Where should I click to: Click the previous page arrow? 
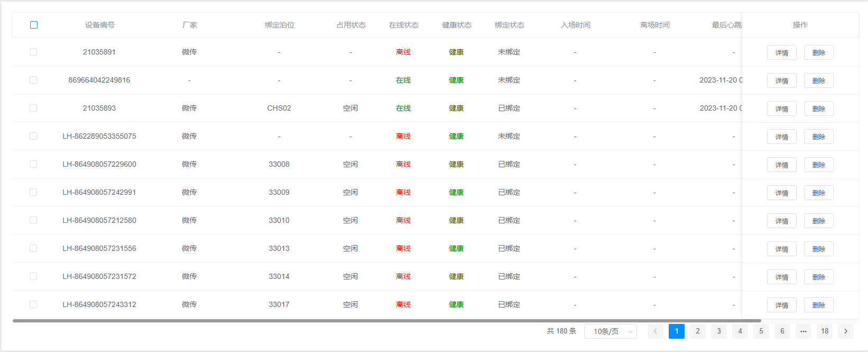[x=655, y=331]
